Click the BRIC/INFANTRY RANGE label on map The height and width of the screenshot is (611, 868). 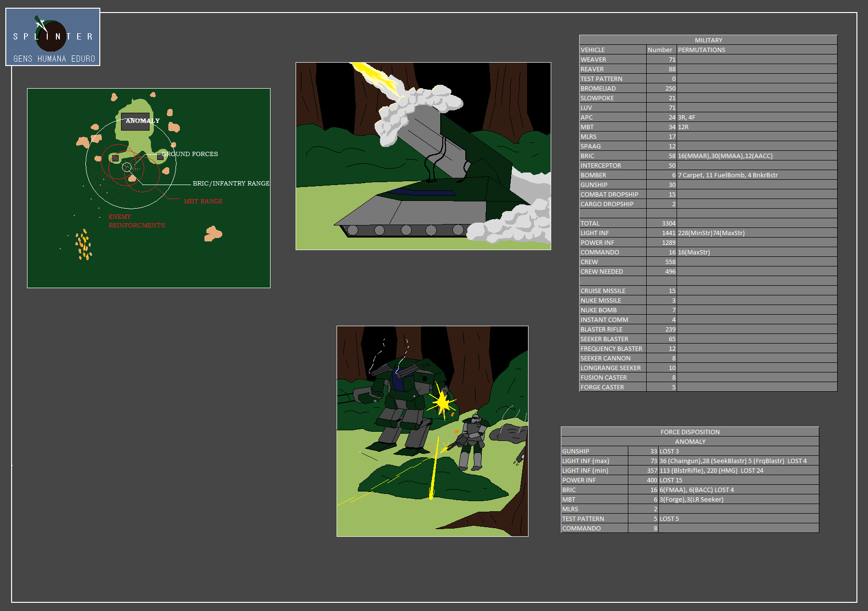[x=231, y=184]
